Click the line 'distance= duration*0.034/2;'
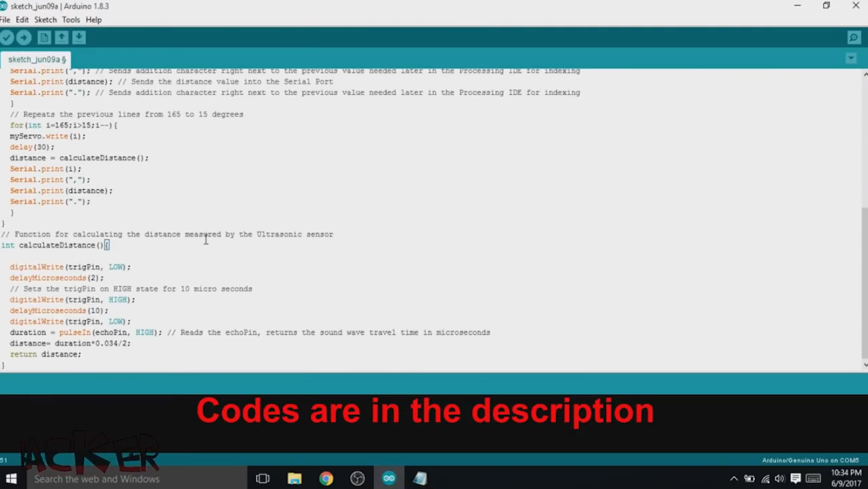The height and width of the screenshot is (489, 868). point(71,343)
